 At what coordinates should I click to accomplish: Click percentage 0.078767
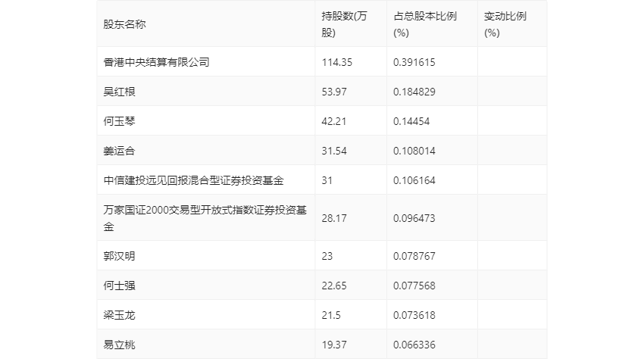pos(414,256)
